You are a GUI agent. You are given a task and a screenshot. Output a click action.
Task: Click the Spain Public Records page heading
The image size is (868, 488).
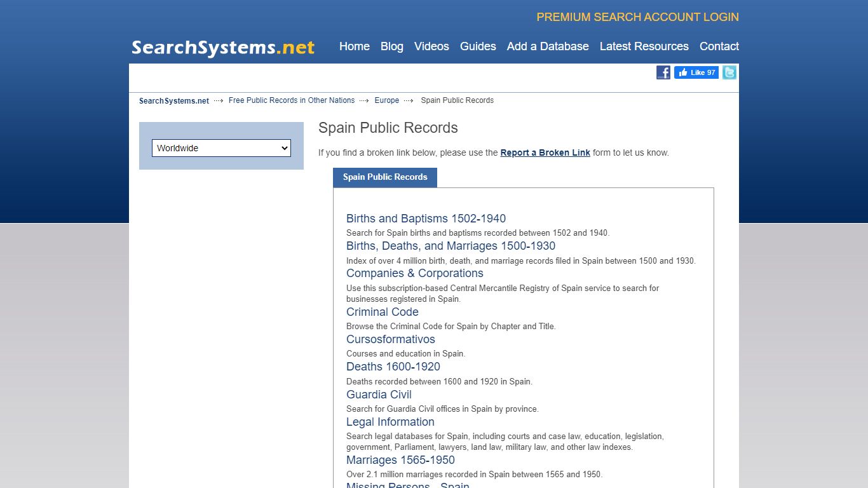[x=388, y=128]
